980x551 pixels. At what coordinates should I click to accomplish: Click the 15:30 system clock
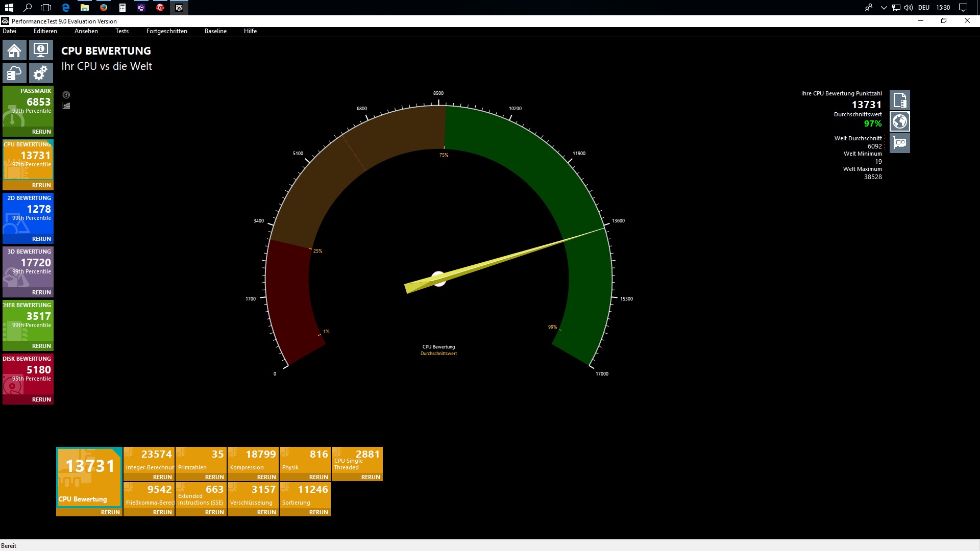(x=943, y=8)
